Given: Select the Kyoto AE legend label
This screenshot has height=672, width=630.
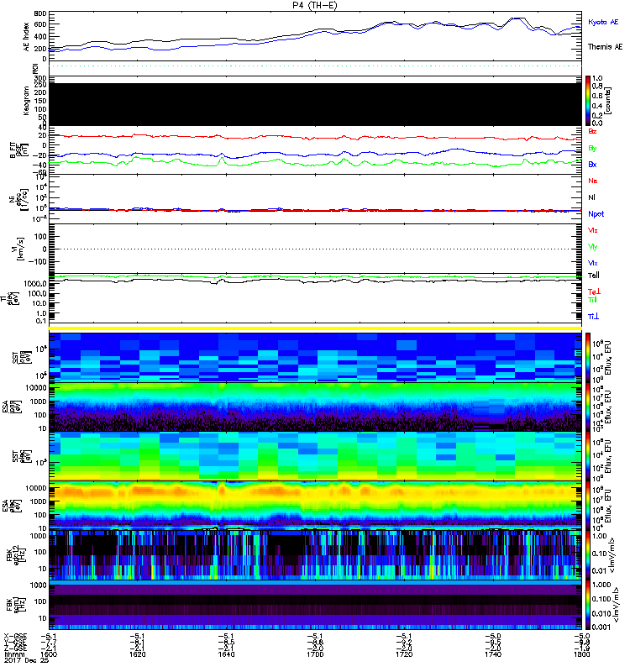Looking at the screenshot, I should point(603,22).
